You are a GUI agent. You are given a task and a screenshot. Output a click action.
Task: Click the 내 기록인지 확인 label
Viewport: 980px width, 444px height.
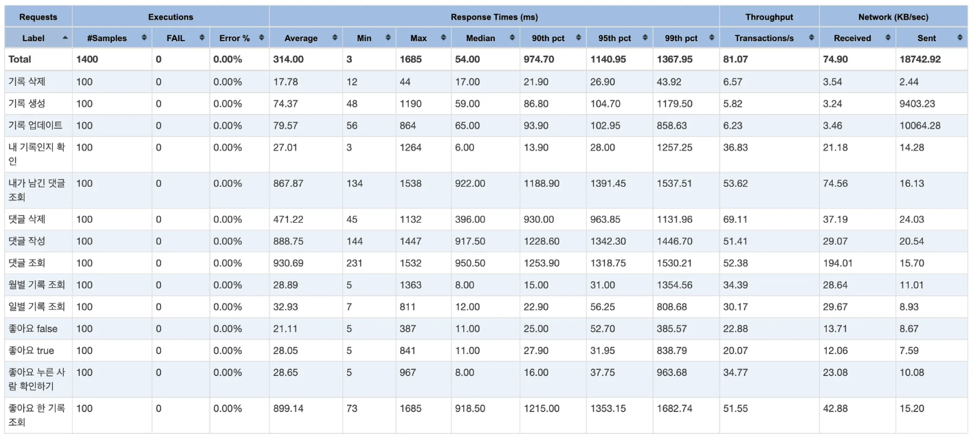[36, 154]
